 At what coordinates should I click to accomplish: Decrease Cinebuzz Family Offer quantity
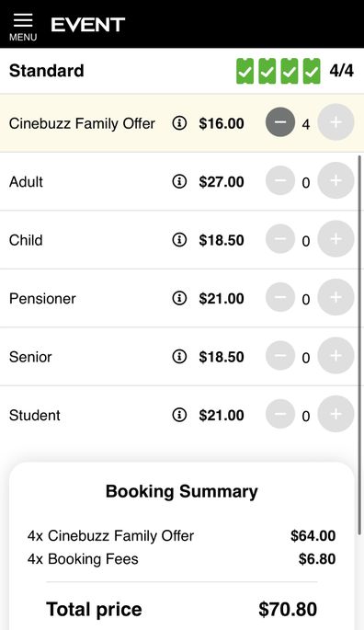pyautogui.click(x=280, y=122)
